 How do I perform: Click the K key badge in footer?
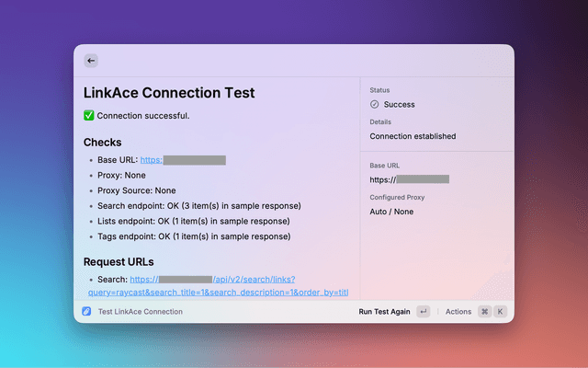(x=500, y=311)
